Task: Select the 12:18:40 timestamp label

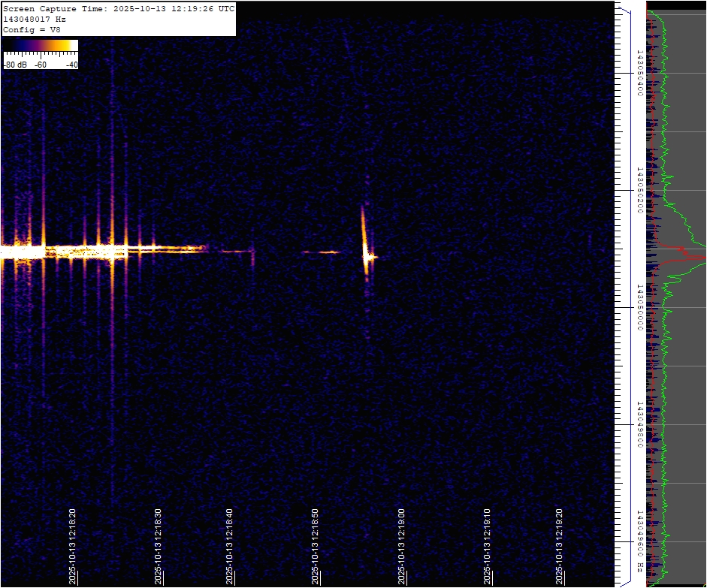Action: click(x=230, y=546)
